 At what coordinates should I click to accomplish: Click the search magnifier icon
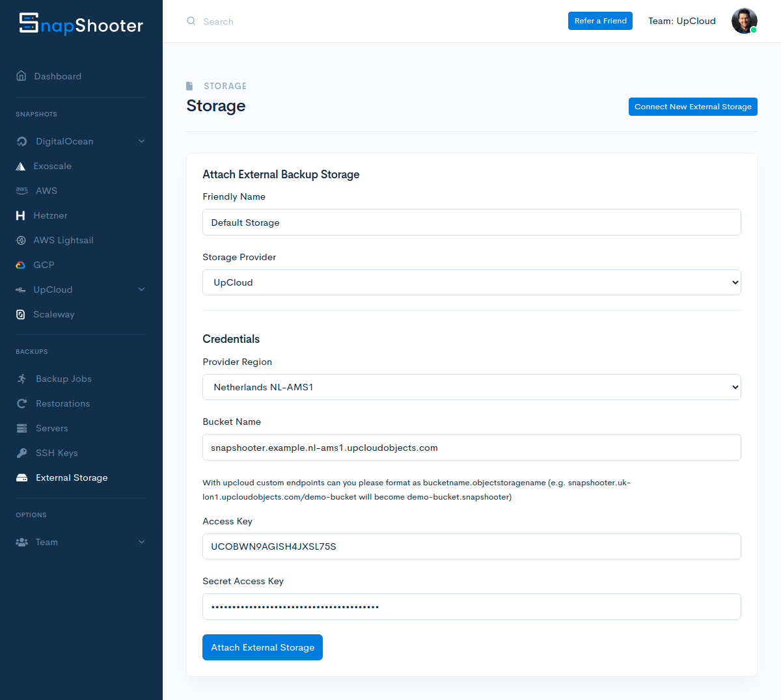tap(191, 21)
